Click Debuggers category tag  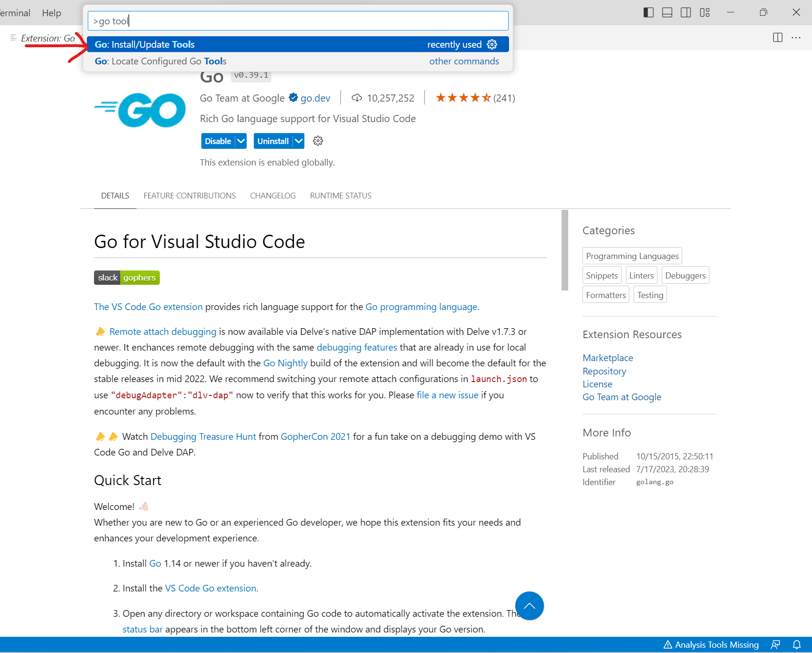685,275
